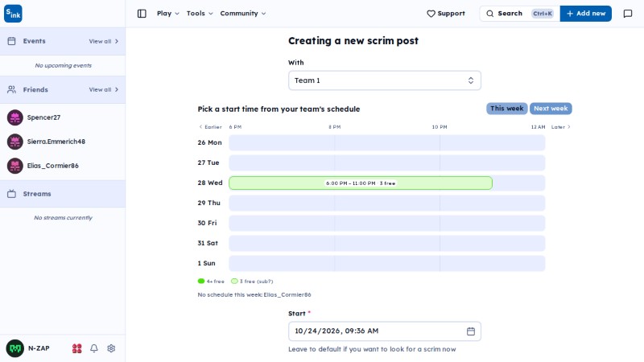The image size is (644, 362).
Task: Click the Ctrl+K shortcut badge
Action: [x=543, y=14]
